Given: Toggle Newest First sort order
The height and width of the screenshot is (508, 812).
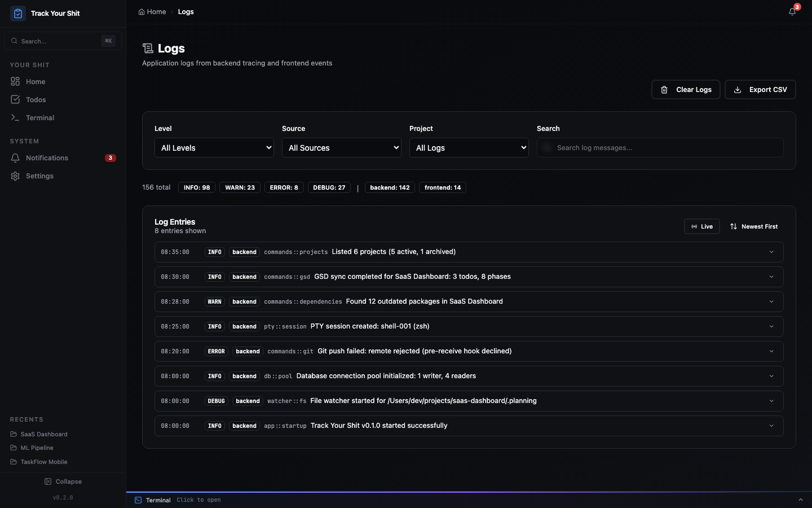Looking at the screenshot, I should [754, 226].
